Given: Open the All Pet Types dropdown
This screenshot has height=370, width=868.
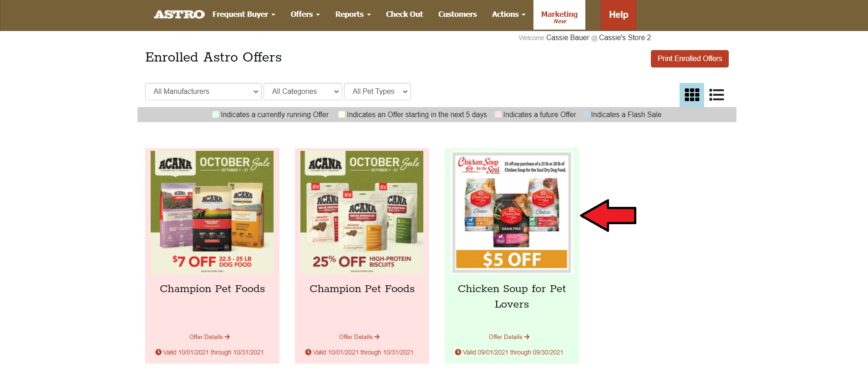Looking at the screenshot, I should [377, 92].
